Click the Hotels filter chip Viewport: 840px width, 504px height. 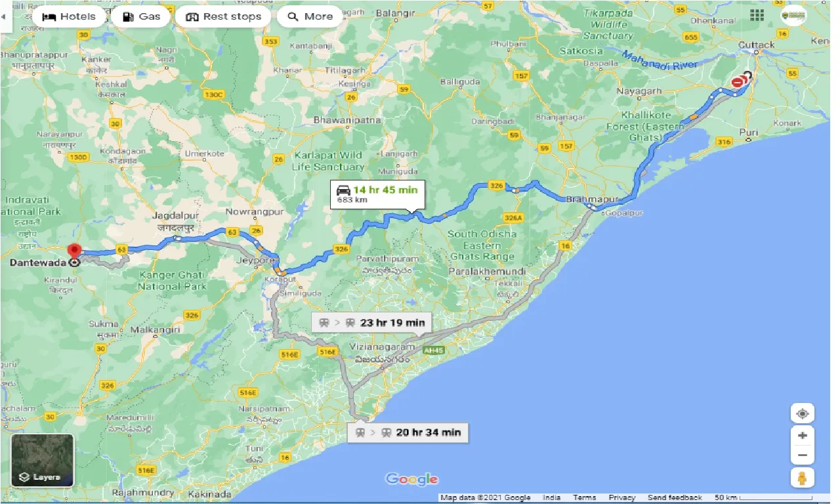tap(68, 17)
